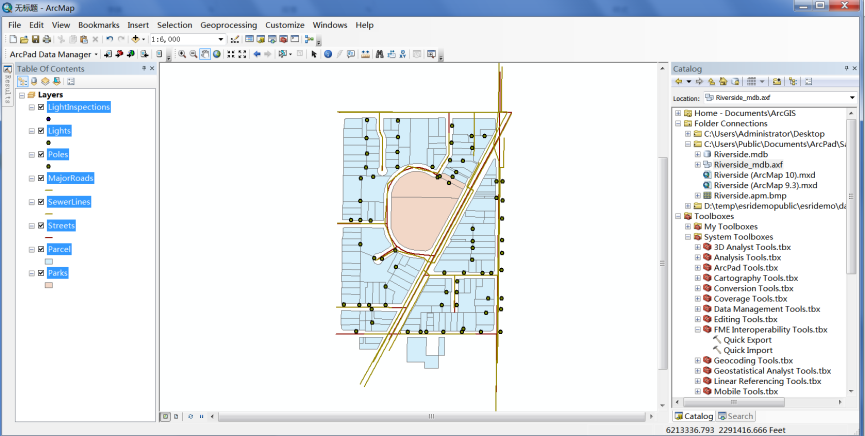Click Catalog back arrow
Viewport: 865px width, 436px height.
[678, 82]
